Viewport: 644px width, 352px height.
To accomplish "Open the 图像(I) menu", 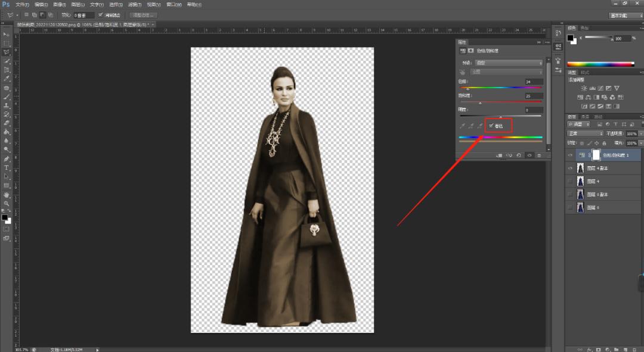I will point(60,4).
